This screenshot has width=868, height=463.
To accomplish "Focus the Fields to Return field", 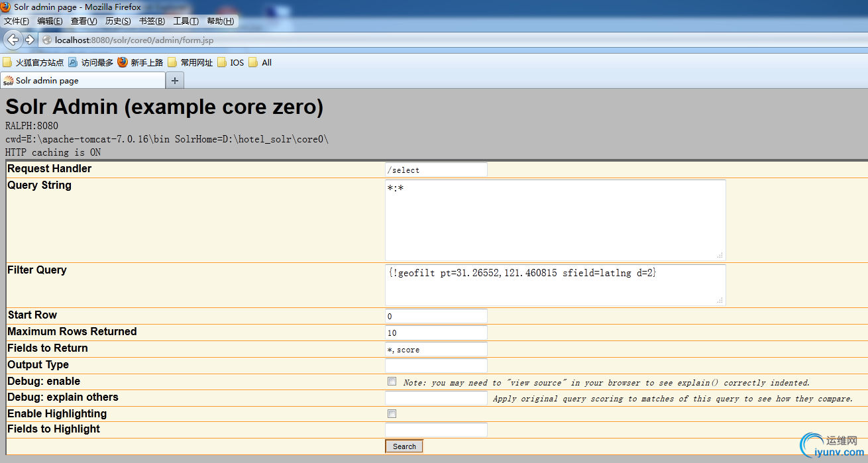I will click(x=436, y=349).
